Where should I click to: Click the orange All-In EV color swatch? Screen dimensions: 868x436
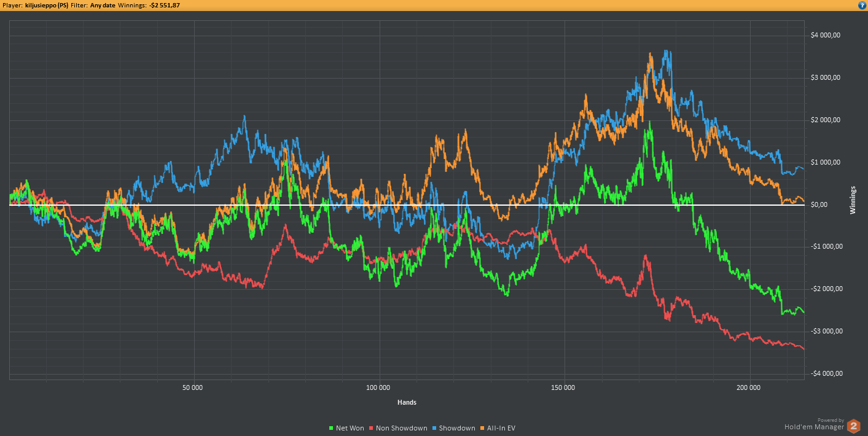[x=482, y=428]
